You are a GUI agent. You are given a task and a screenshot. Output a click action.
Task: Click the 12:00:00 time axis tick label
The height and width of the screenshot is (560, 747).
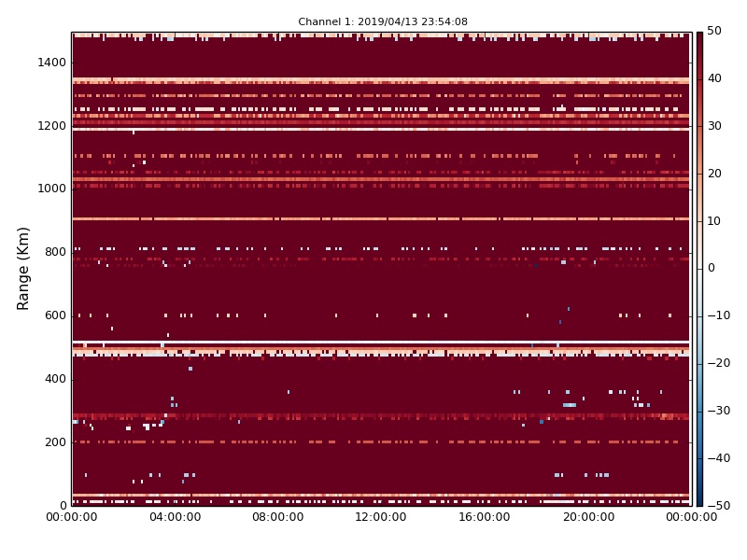[x=381, y=518]
